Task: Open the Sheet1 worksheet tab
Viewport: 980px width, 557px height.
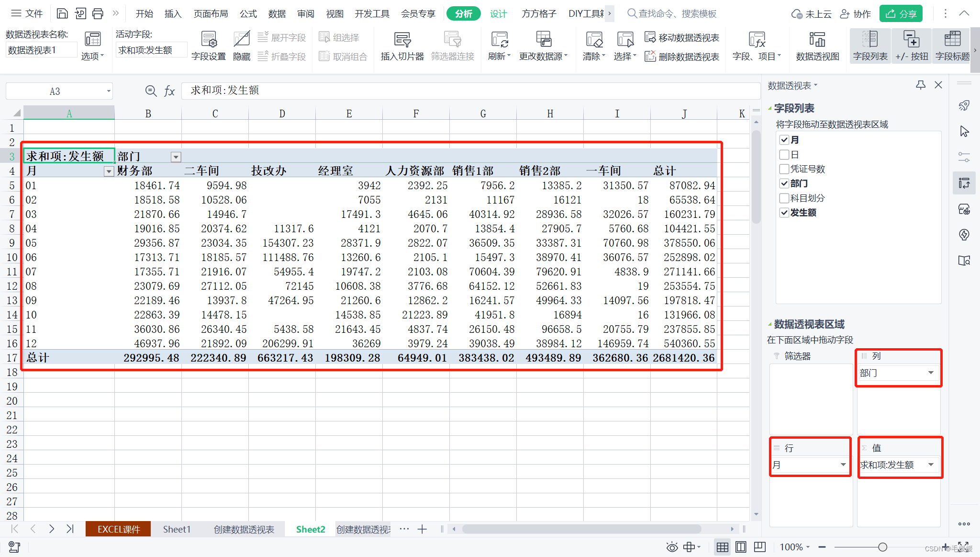Action: pos(177,529)
